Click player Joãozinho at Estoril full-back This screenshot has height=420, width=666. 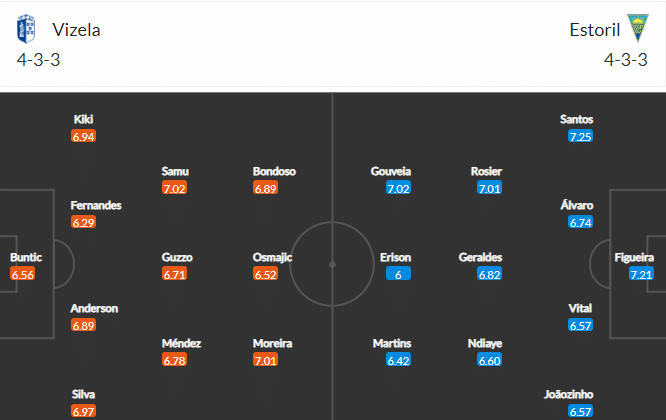[569, 394]
